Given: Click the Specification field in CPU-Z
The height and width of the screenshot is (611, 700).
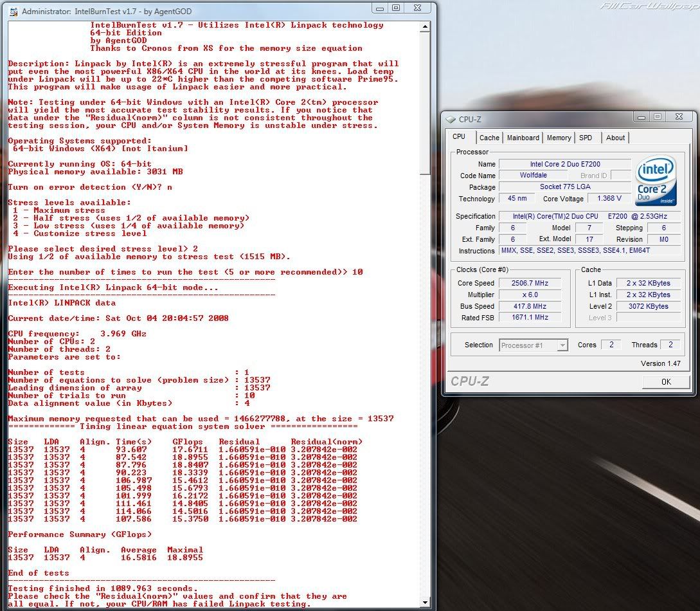Looking at the screenshot, I should click(x=589, y=216).
